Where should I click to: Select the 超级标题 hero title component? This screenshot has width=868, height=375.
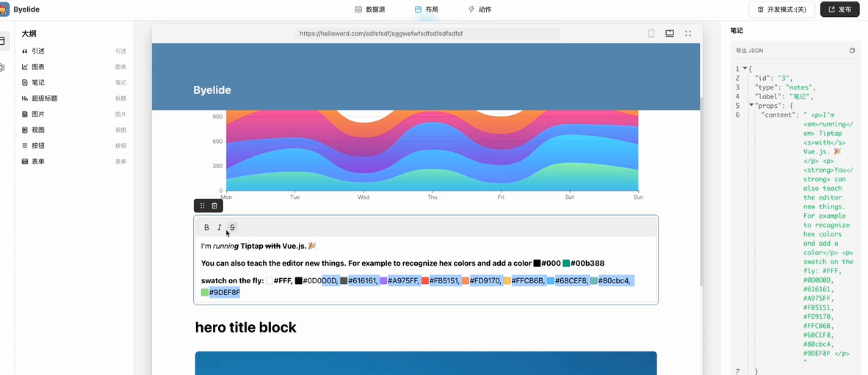pyautogui.click(x=73, y=98)
